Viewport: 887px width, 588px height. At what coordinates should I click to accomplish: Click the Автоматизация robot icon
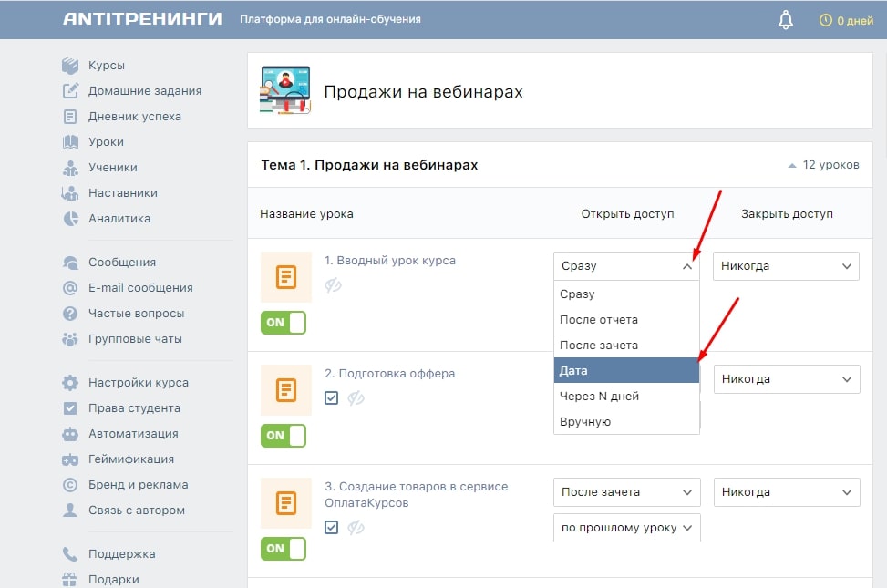(x=70, y=434)
